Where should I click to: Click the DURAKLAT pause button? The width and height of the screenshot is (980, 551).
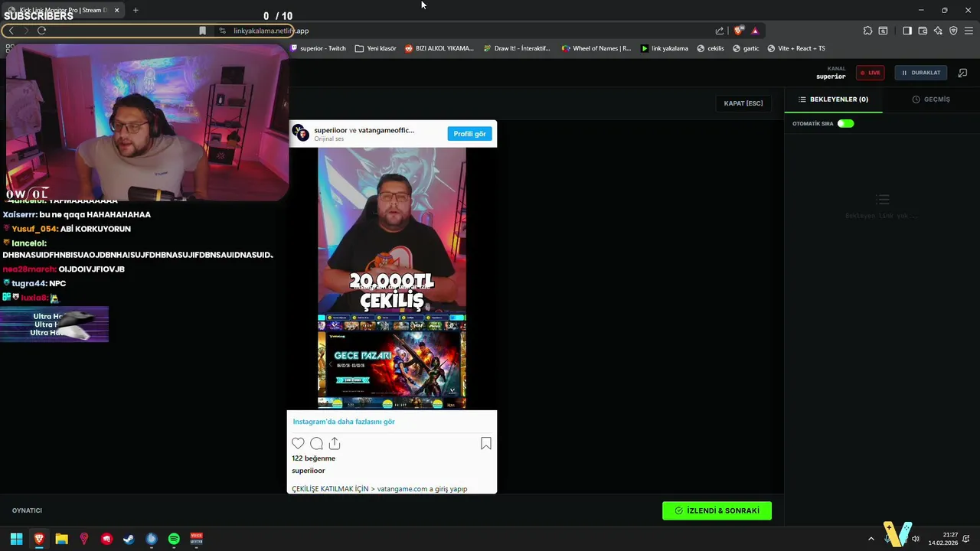pos(921,73)
